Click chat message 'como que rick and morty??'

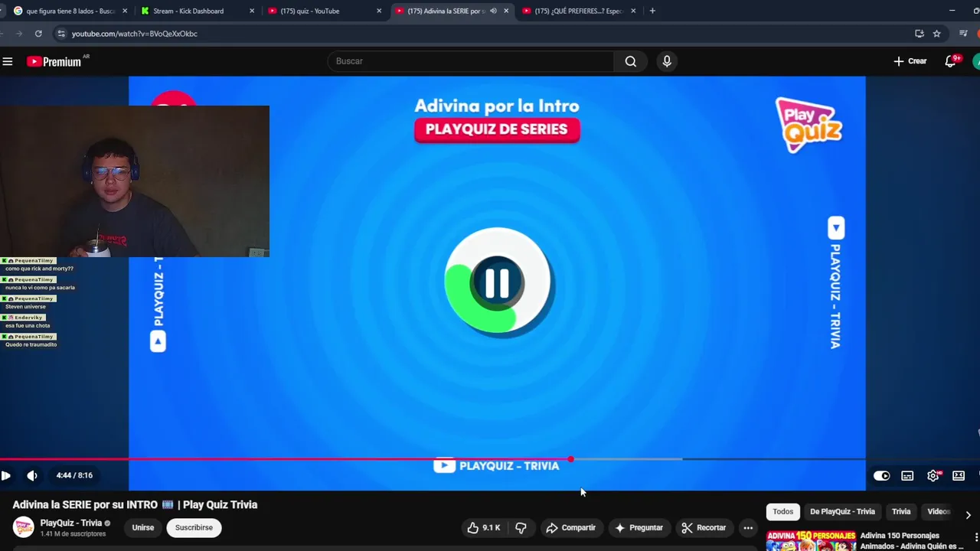tap(39, 269)
